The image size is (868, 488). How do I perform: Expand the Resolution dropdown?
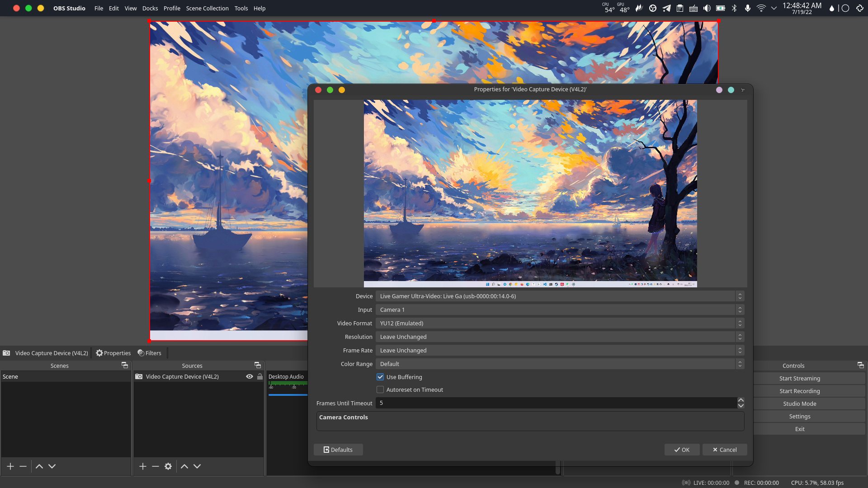pos(560,337)
